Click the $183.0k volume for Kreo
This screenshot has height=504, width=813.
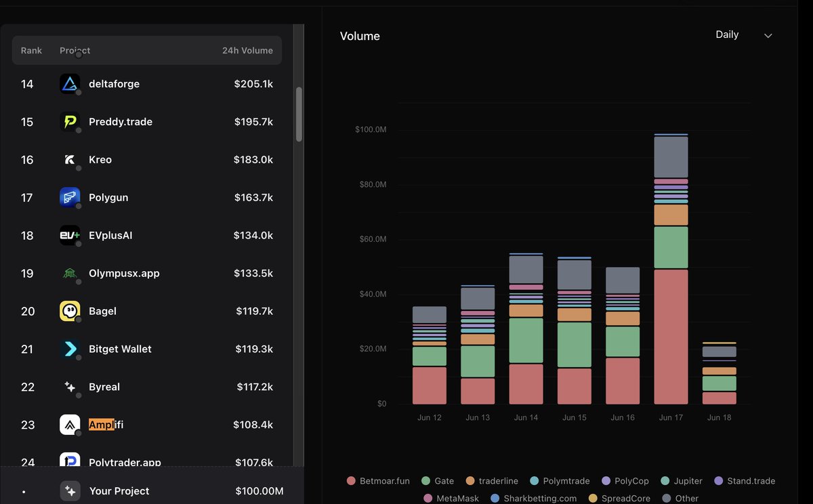point(253,160)
